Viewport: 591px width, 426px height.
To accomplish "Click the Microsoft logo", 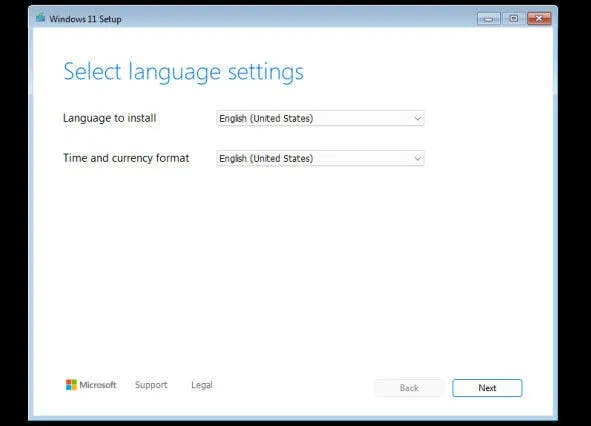I will (91, 385).
